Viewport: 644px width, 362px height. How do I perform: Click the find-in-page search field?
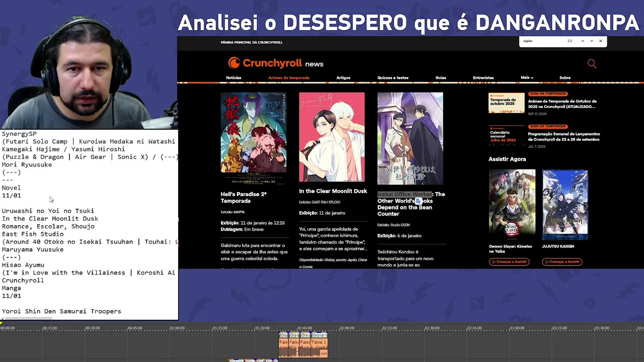point(542,41)
